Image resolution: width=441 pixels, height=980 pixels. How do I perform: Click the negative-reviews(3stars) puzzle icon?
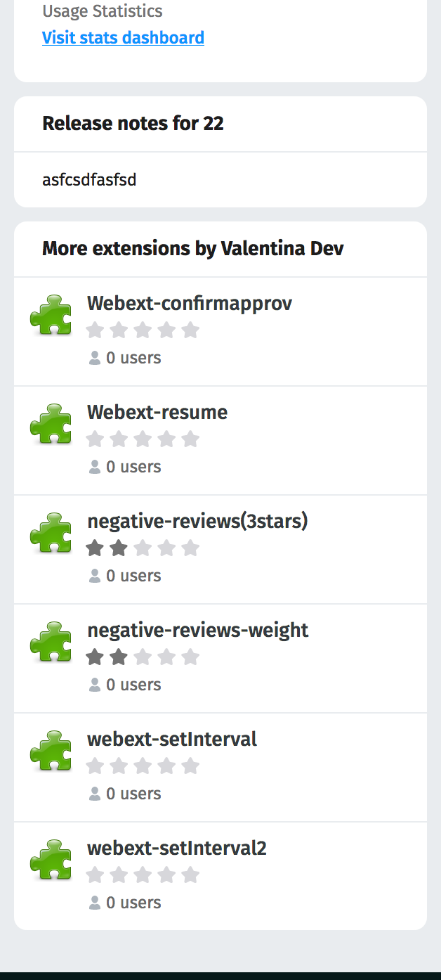(51, 534)
